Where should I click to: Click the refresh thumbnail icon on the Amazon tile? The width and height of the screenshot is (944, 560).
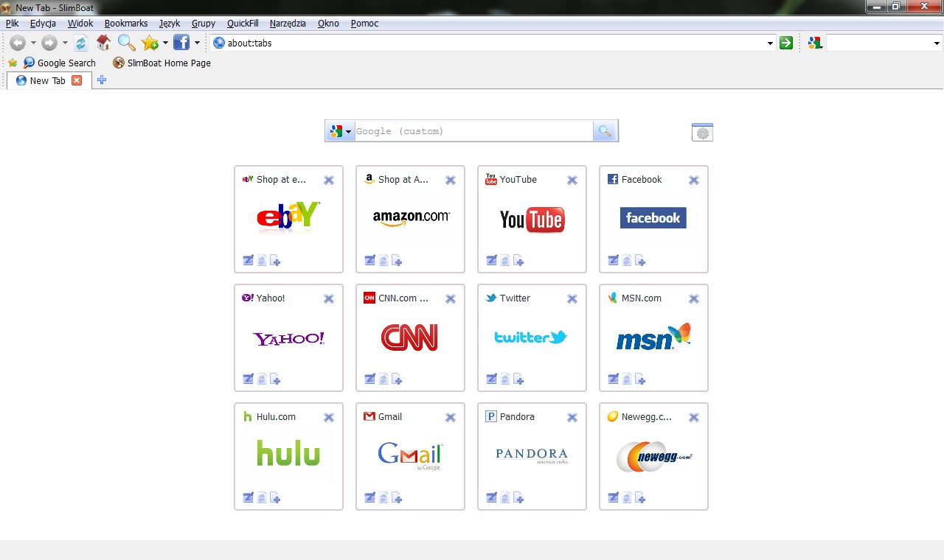pyautogui.click(x=383, y=260)
